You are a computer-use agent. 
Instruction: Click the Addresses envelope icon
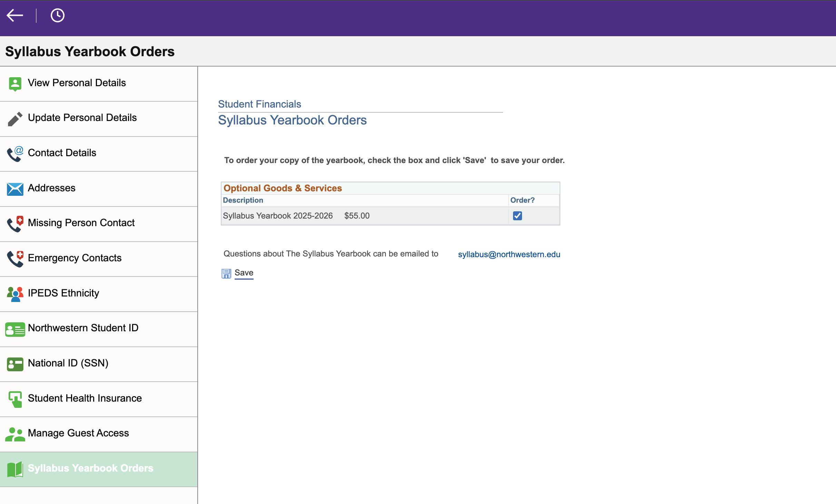tap(15, 189)
